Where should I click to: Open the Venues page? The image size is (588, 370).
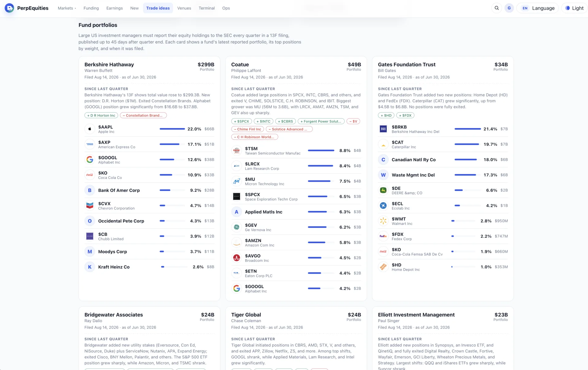(184, 8)
